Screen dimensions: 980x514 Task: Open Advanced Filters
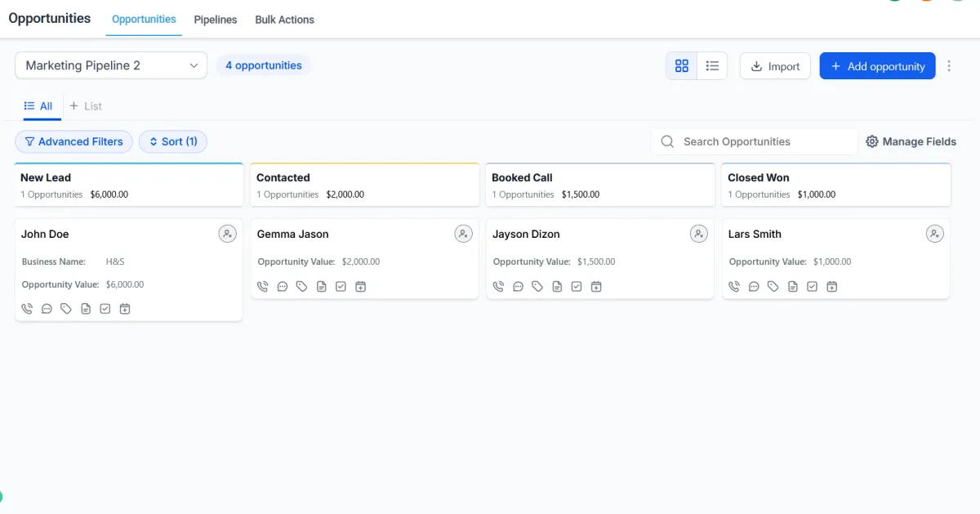tap(73, 141)
